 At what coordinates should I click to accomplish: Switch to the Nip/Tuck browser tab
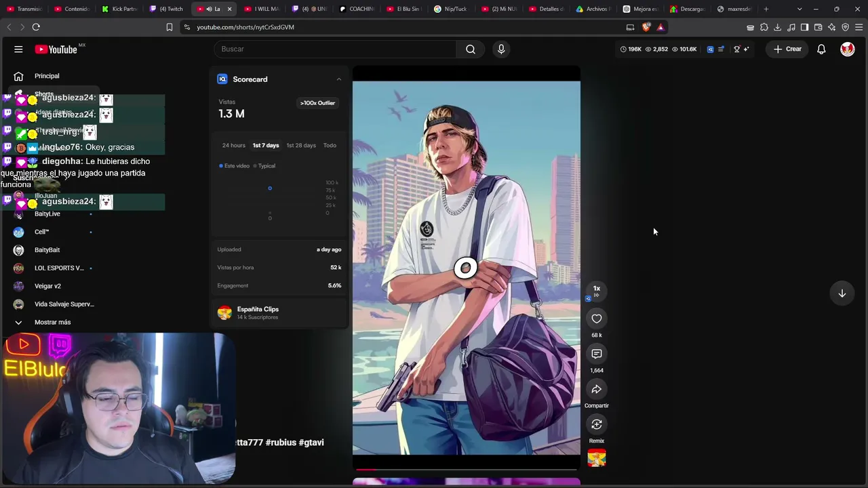click(451, 9)
